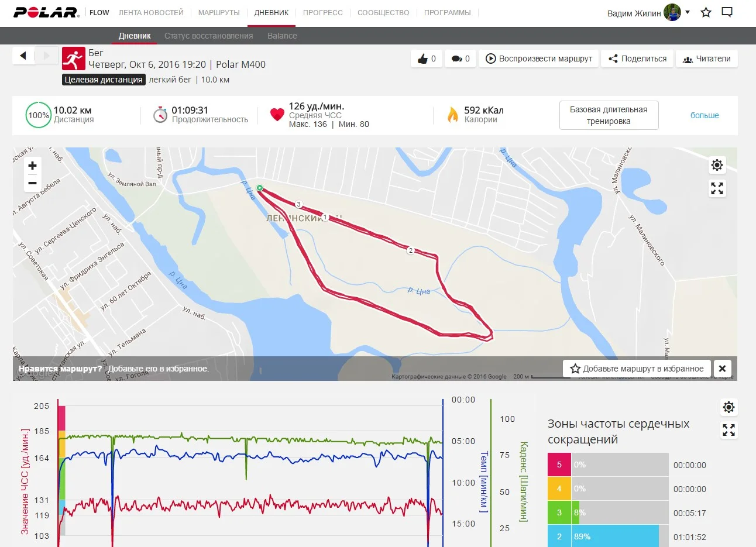Click Добавьте маршрут в избранное button
Image resolution: width=756 pixels, height=547 pixels.
tap(637, 369)
